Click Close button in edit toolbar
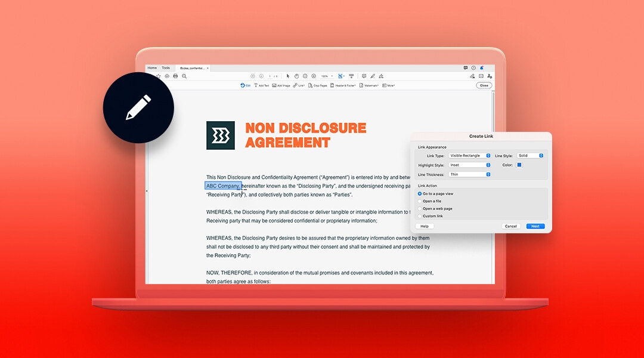Screen dimensions: 644x358 click(x=484, y=85)
